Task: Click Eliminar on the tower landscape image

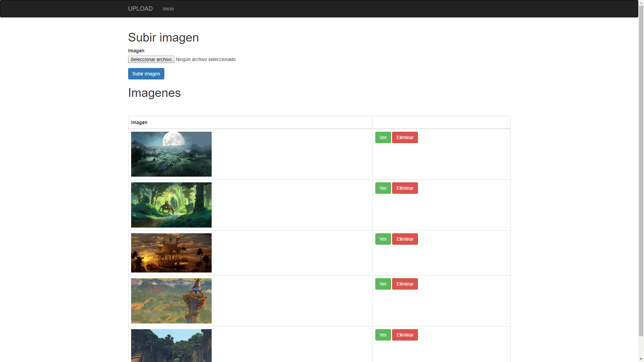Action: [x=405, y=284]
